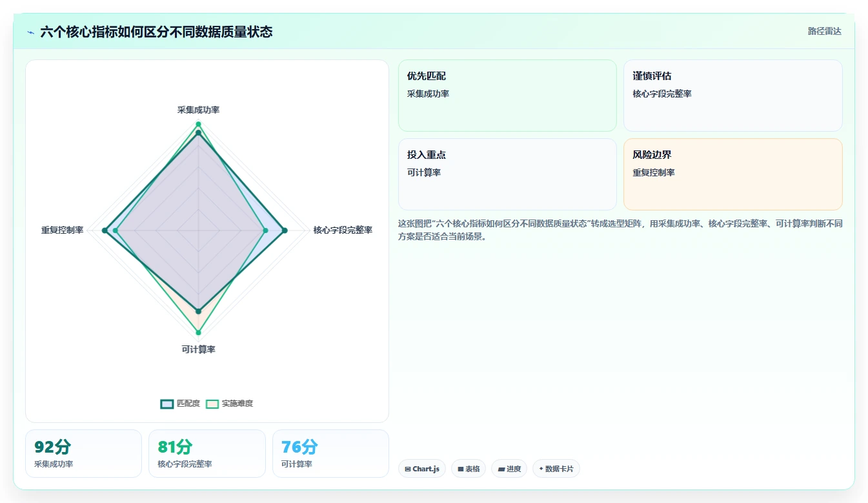
Task: Click the description paragraph starting 这张图把
Action: pyautogui.click(x=620, y=230)
